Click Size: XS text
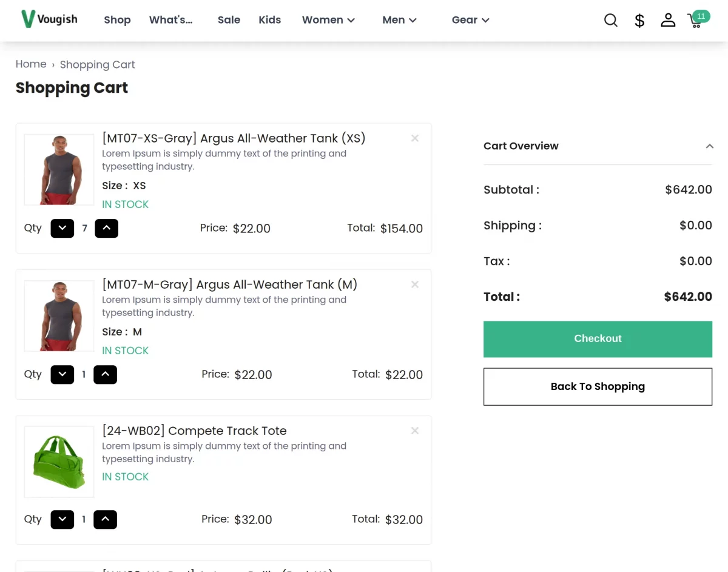Image resolution: width=728 pixels, height=572 pixels. 124,186
